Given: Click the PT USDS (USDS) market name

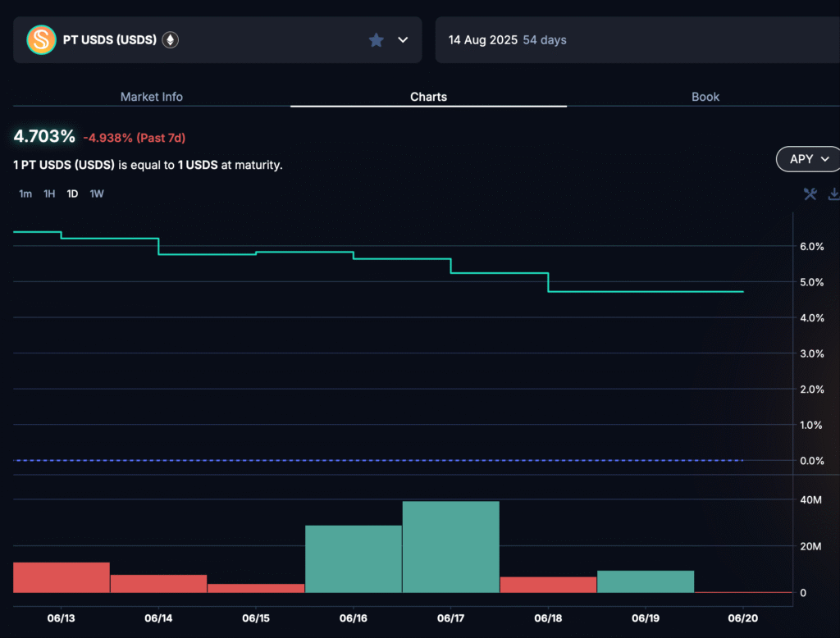Looking at the screenshot, I should pos(110,39).
